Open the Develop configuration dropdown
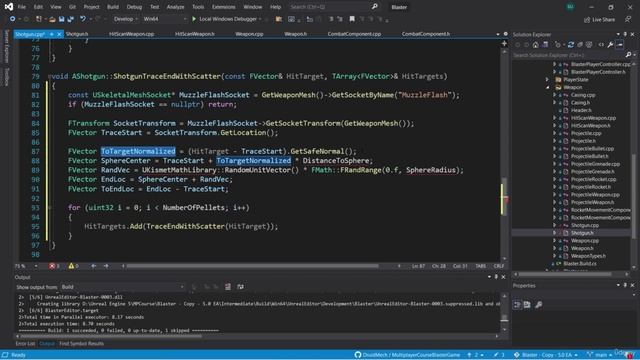The height and width of the screenshot is (360, 640). point(125,19)
